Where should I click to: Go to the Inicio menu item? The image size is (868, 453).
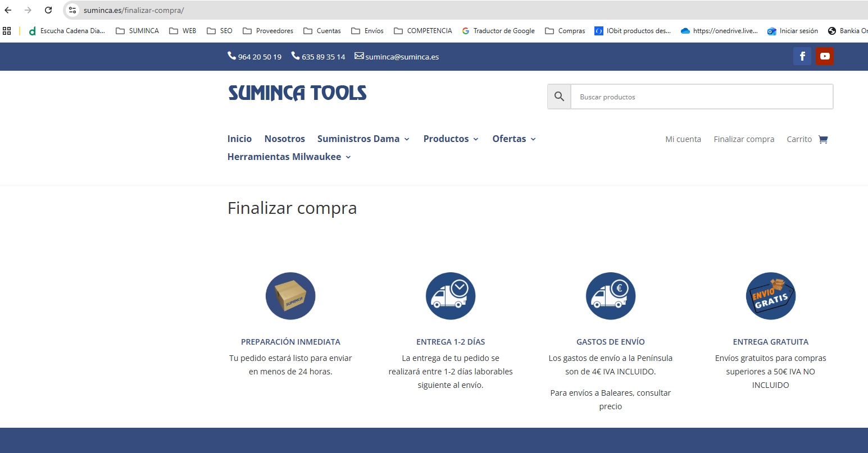tap(239, 139)
